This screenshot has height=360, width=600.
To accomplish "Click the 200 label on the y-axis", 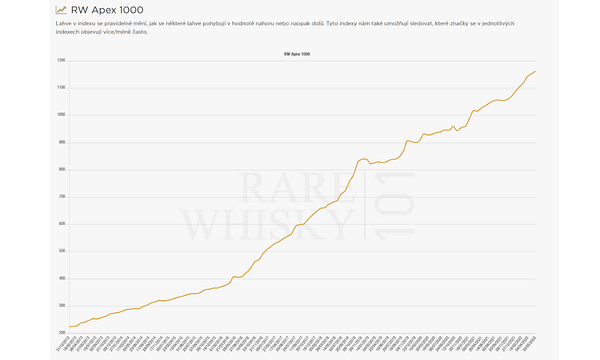I will pyautogui.click(x=62, y=333).
